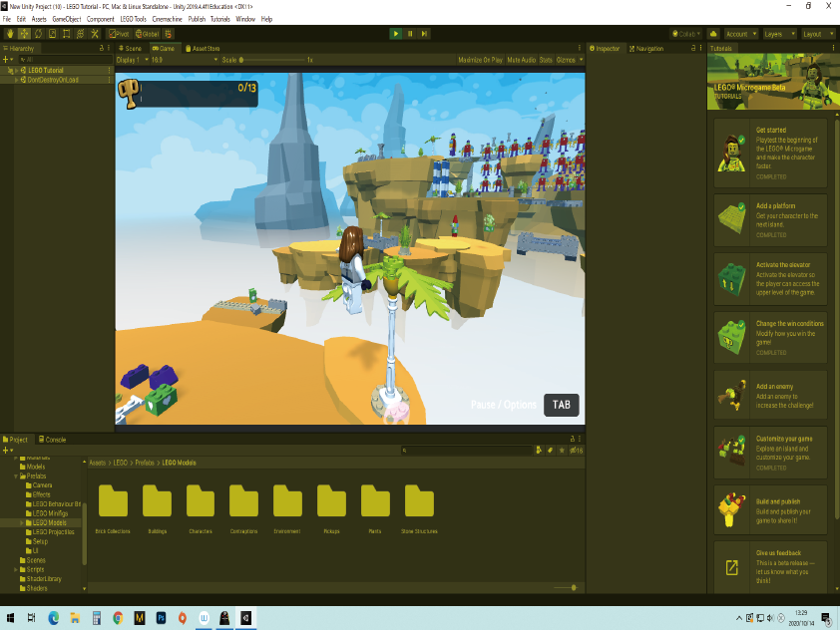Open the Environment folder
Screen dimensions: 840x631
click(287, 509)
